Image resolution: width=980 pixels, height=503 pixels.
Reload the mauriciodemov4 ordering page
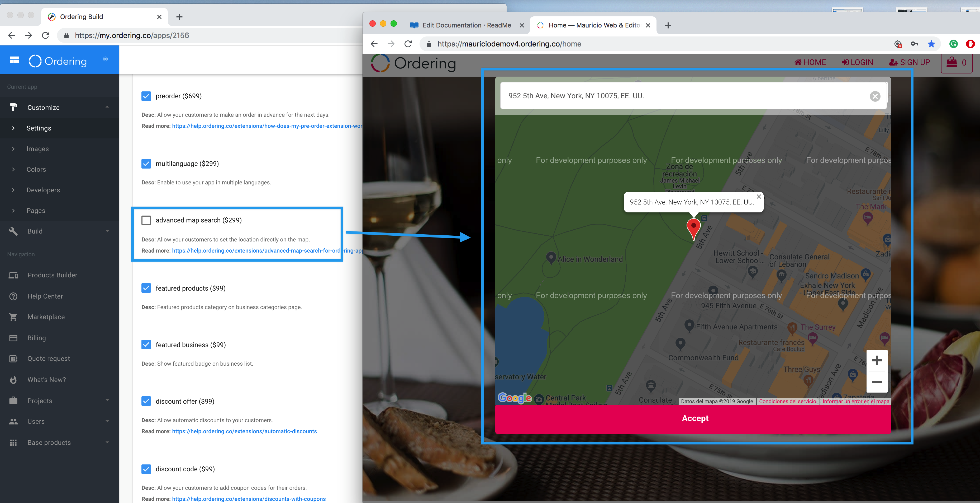(x=408, y=44)
